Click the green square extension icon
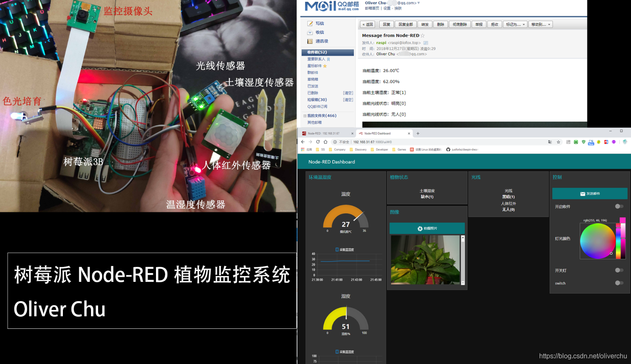631x364 pixels. [x=576, y=142]
